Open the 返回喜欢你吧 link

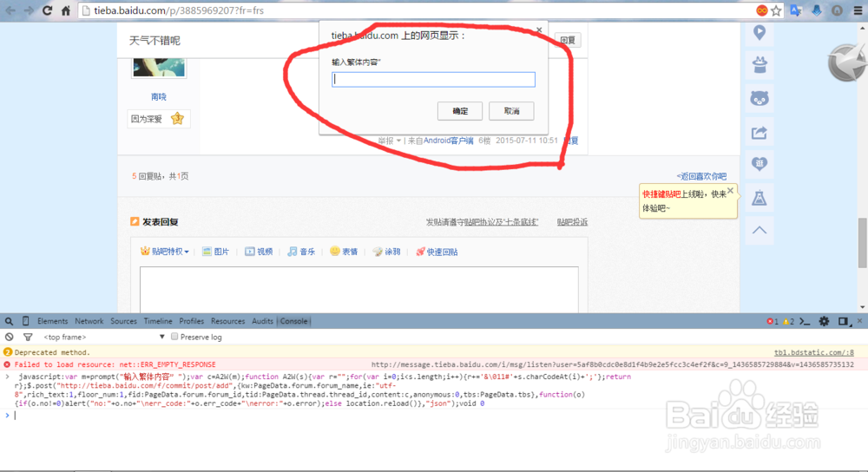pyautogui.click(x=701, y=176)
